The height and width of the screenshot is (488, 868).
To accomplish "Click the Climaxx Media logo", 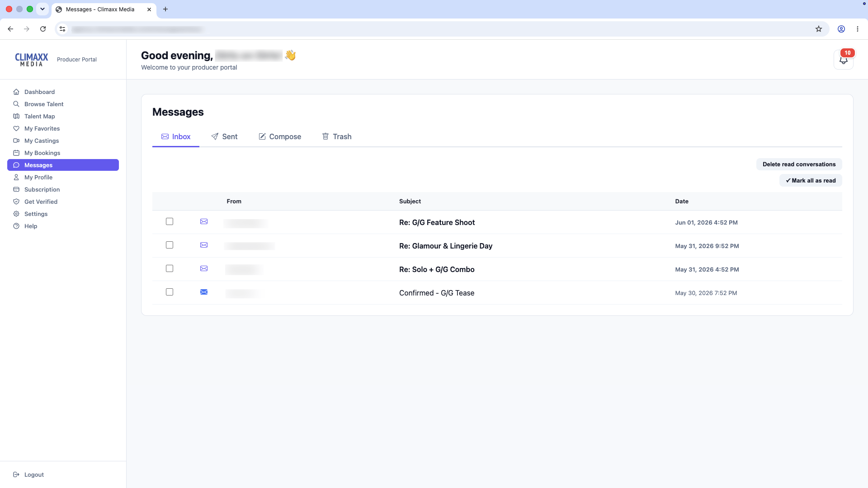I will click(32, 60).
